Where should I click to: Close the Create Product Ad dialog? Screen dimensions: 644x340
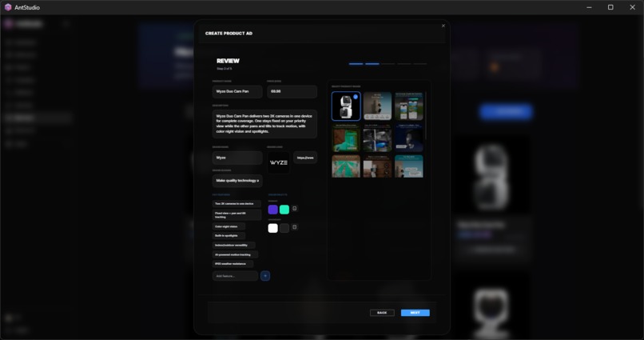click(443, 26)
